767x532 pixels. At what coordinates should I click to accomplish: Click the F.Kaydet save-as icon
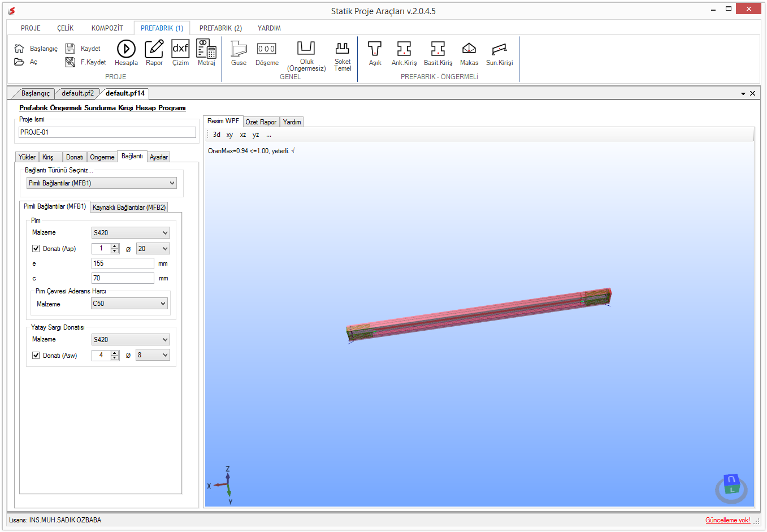(70, 62)
